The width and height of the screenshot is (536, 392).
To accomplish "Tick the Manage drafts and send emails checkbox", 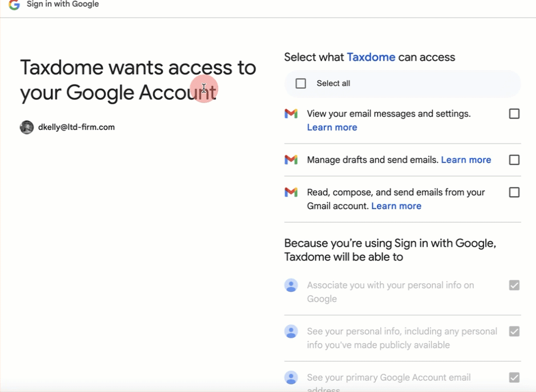I will pos(514,160).
